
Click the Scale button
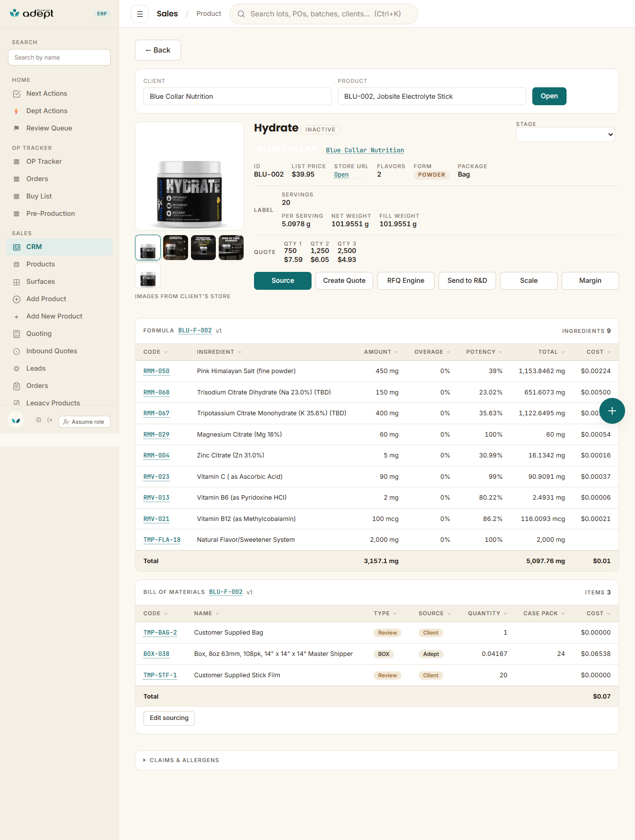click(x=529, y=281)
